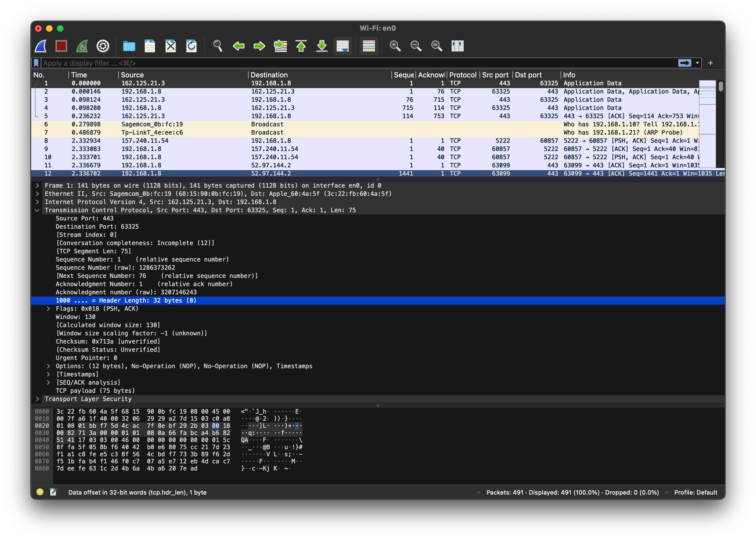Click the display filter input field
The width and height of the screenshot is (756, 540).
(359, 63)
